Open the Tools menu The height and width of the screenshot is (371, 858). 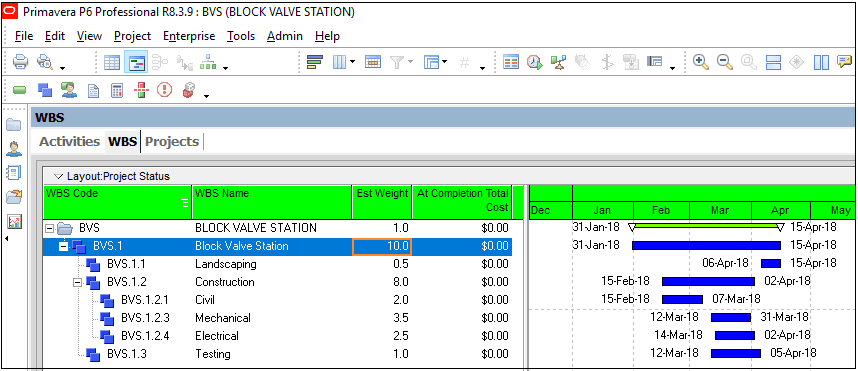(x=241, y=36)
